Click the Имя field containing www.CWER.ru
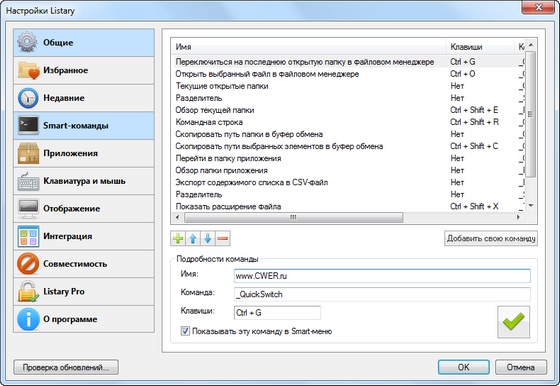 (x=382, y=276)
